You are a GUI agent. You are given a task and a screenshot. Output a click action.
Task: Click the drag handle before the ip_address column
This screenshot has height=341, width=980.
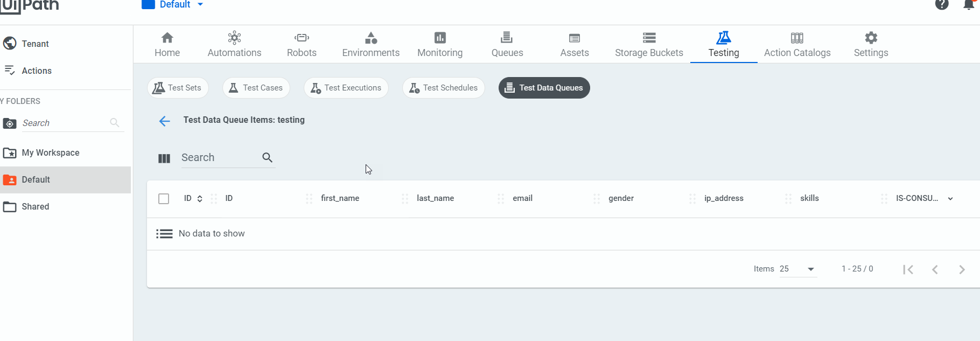pos(692,199)
